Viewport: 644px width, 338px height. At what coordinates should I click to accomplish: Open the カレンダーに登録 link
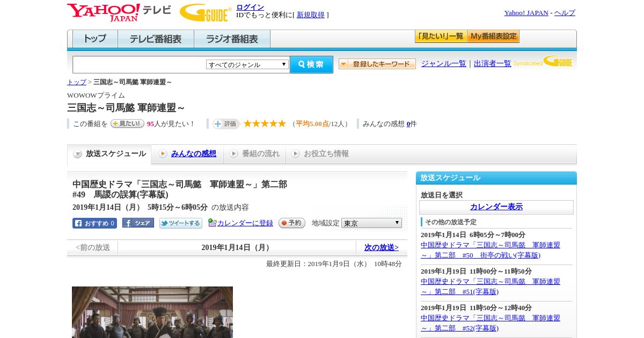[245, 223]
